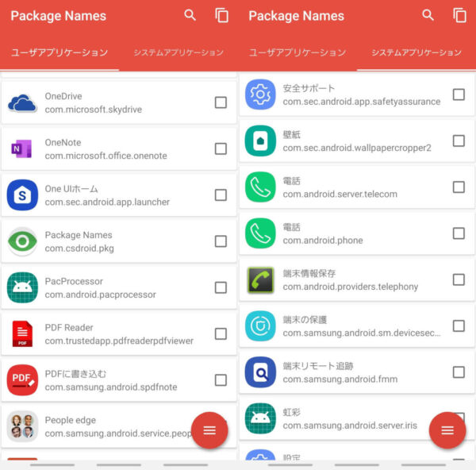Click the com.android.server.telecom phone icon
The image size is (476, 470).
click(x=260, y=187)
